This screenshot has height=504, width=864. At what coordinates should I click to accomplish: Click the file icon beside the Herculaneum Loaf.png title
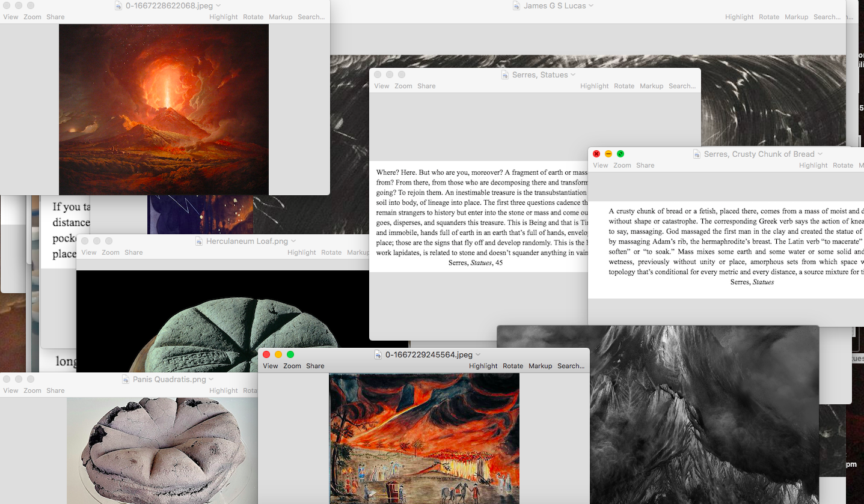pos(200,241)
